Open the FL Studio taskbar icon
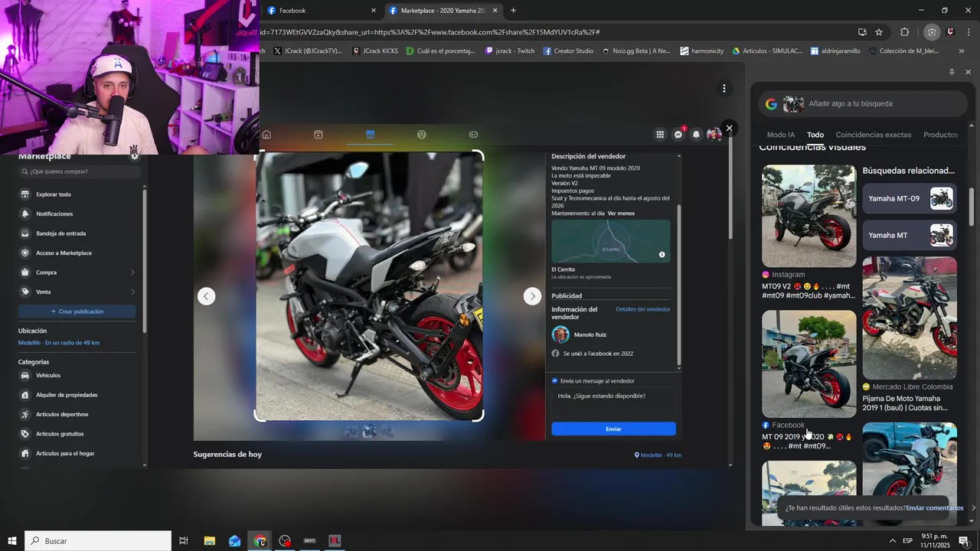This screenshot has width=980, height=551. point(335,541)
